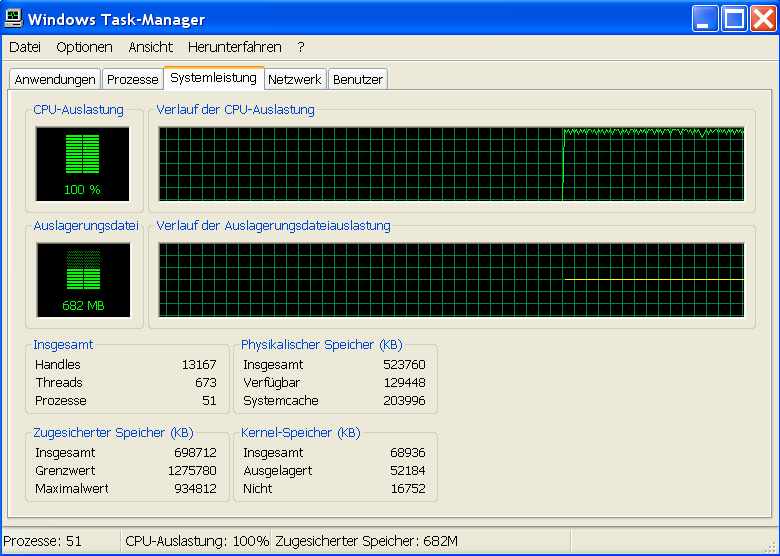Click the CPU usage history graph
Screen dimensions: 780x556
click(451, 164)
